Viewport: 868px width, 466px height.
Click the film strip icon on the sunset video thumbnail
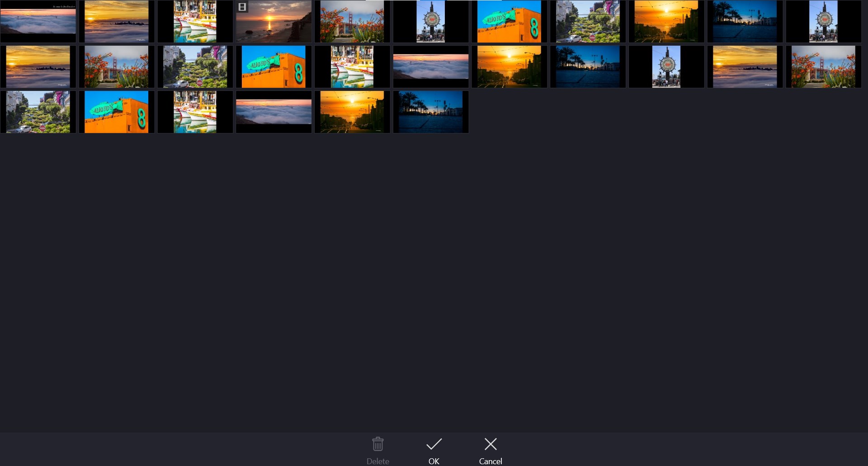click(242, 7)
